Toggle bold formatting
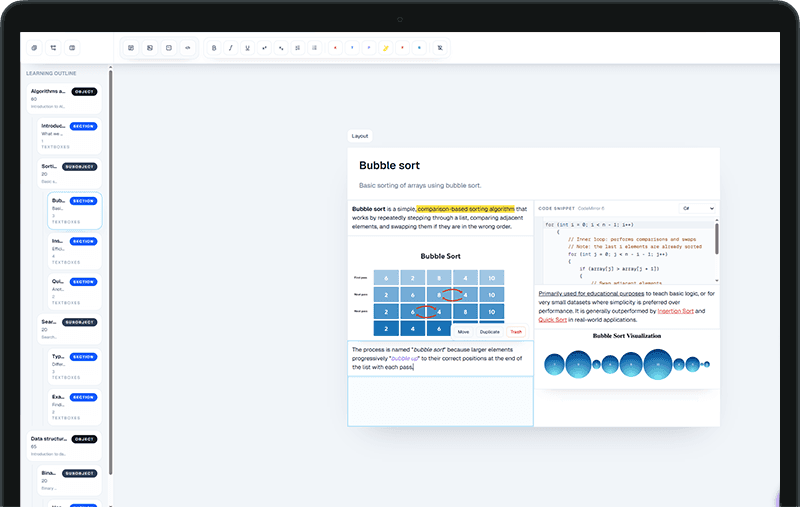The image size is (800, 507). click(x=214, y=48)
